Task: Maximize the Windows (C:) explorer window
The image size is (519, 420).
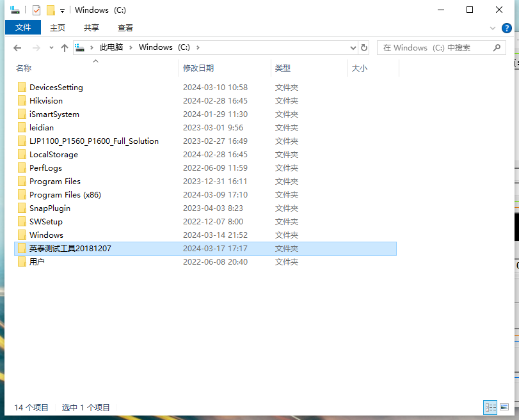Action: click(469, 10)
